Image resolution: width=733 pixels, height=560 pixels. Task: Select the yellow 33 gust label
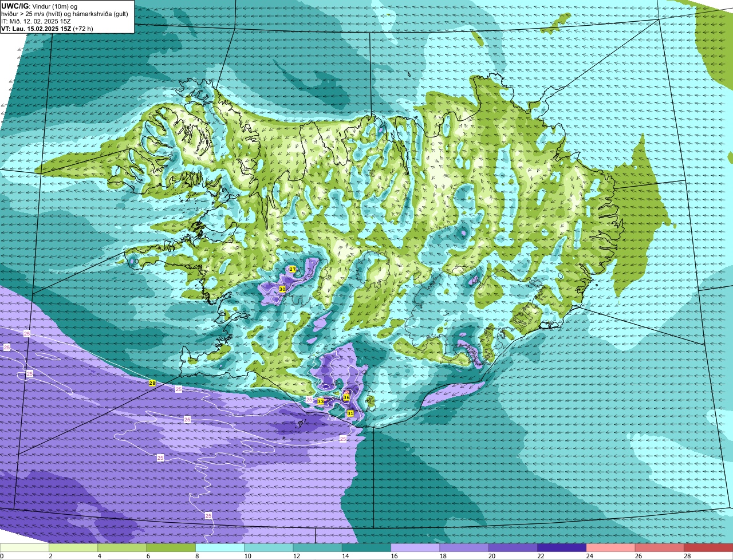pyautogui.click(x=321, y=401)
